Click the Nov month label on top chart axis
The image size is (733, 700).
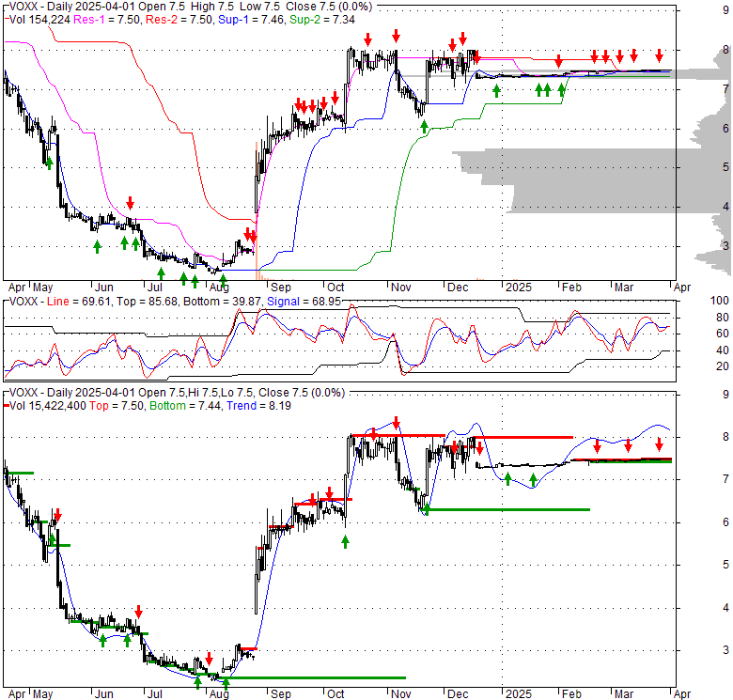400,287
